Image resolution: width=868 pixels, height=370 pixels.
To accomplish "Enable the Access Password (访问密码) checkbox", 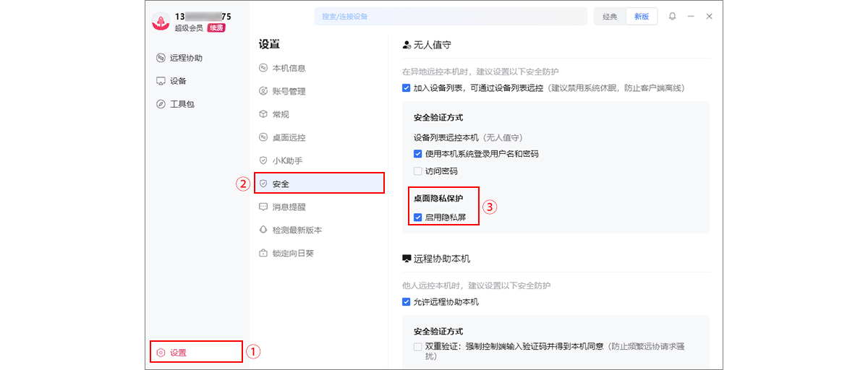I will pos(418,171).
